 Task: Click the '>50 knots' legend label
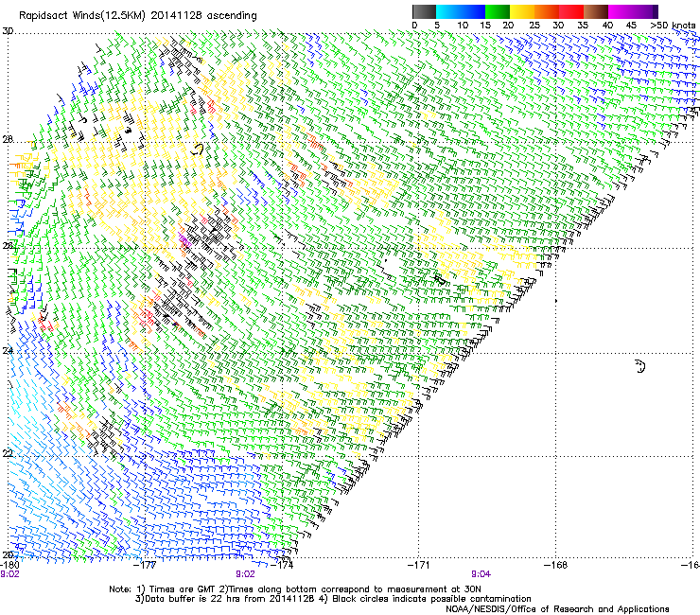(673, 26)
